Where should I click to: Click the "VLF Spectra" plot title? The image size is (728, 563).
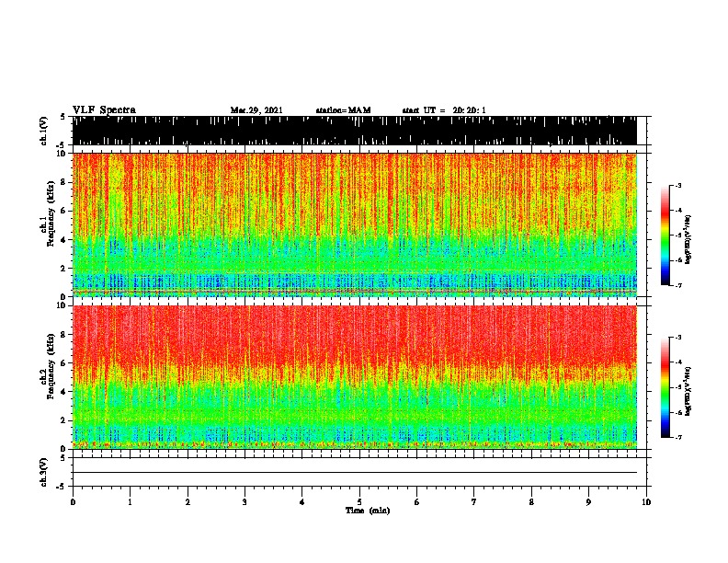click(x=104, y=110)
